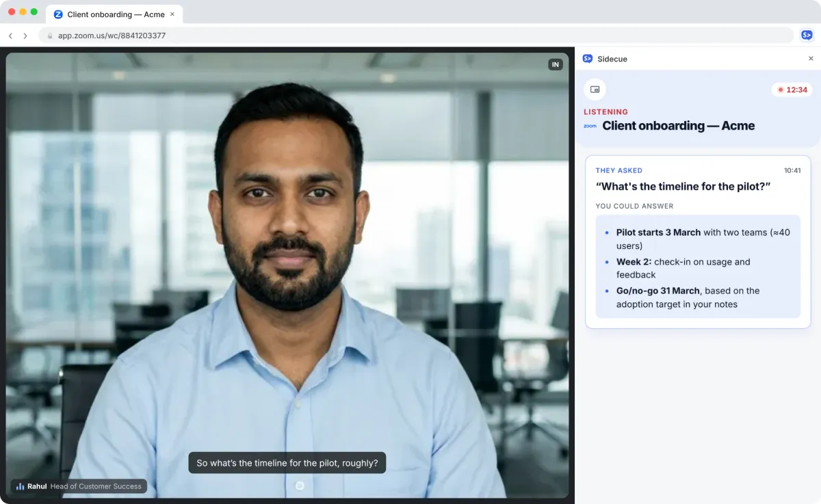
Task: Click the YOU COULD ANSWER label
Action: [634, 206]
